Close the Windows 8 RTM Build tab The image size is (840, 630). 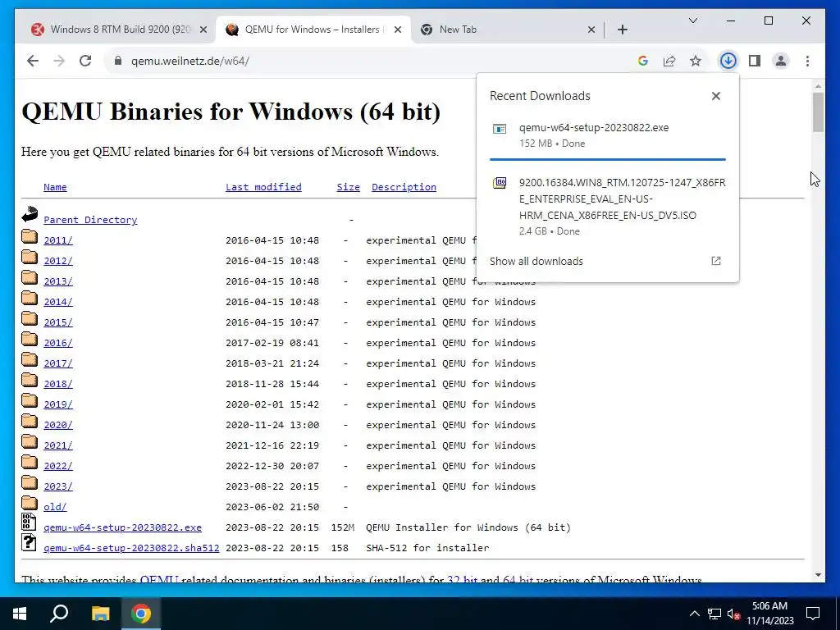click(203, 30)
